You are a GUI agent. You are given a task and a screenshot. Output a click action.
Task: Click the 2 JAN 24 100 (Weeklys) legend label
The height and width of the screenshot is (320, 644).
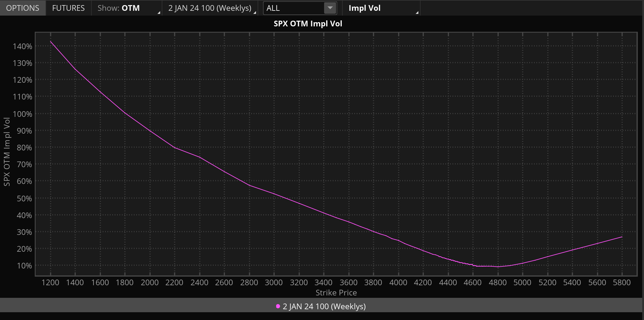point(324,307)
